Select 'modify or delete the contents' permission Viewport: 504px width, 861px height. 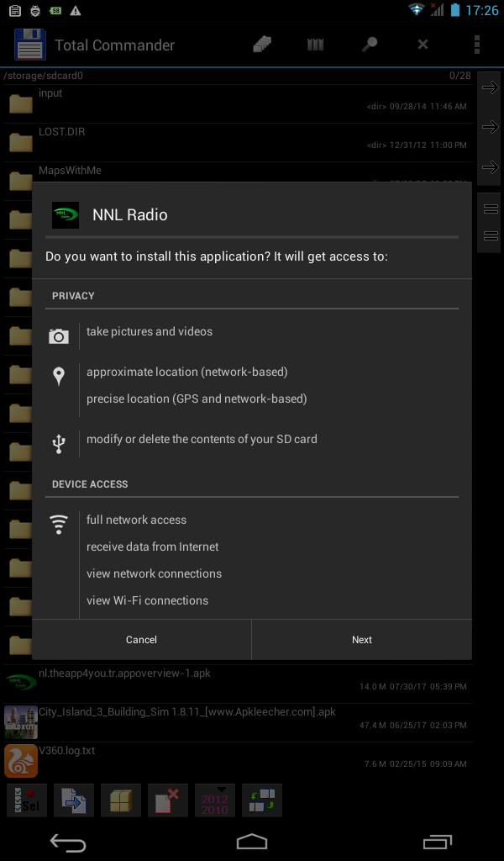pyautogui.click(x=202, y=439)
